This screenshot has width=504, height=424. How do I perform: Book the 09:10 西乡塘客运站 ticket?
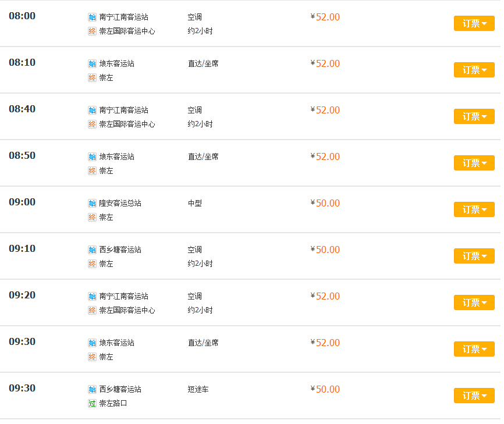(474, 256)
